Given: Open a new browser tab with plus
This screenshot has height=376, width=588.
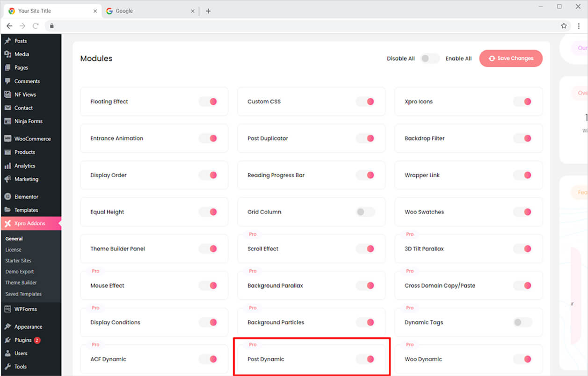Looking at the screenshot, I should coord(208,11).
